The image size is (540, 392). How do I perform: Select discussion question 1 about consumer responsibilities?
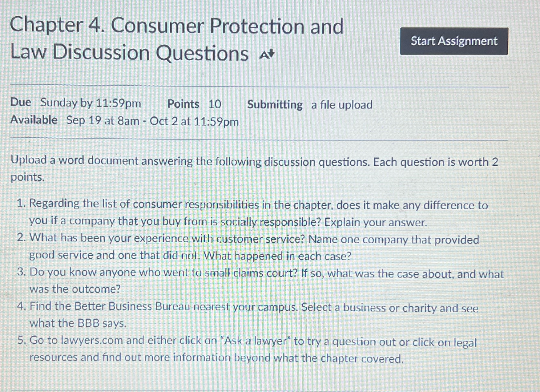[259, 213]
